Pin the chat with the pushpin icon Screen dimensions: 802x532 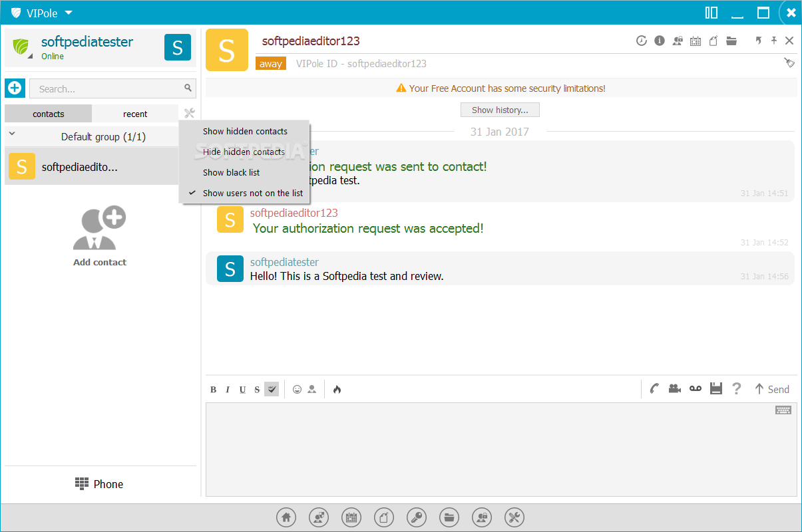click(774, 41)
